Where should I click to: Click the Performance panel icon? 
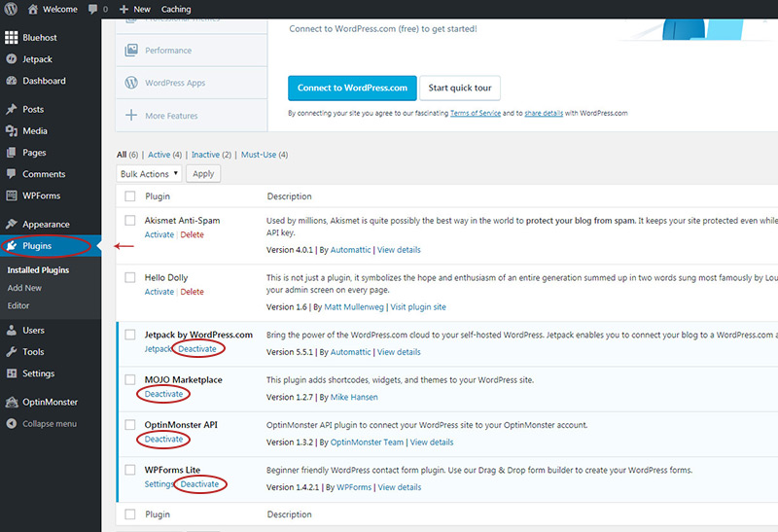[x=131, y=51]
